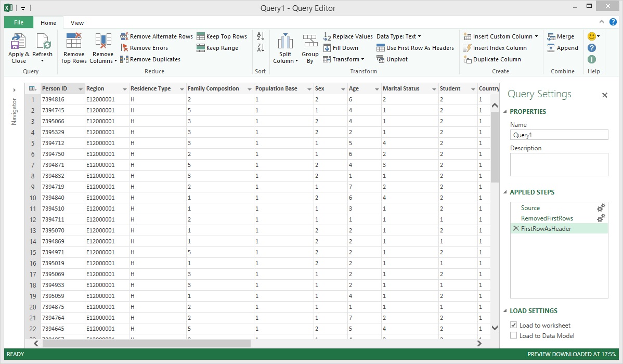Select Remove Alternate Rows
Screen dimensions: 623x364
coord(157,36)
